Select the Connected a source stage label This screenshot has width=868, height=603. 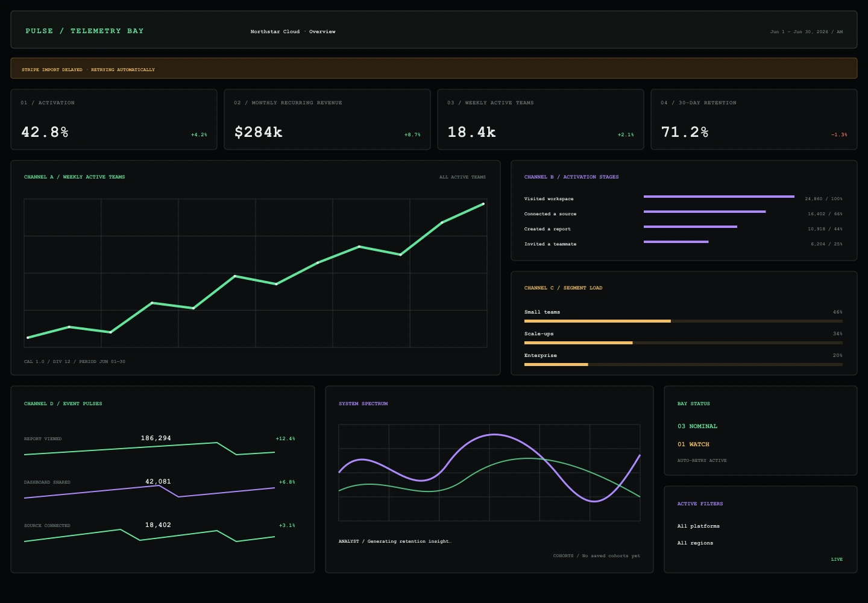550,213
